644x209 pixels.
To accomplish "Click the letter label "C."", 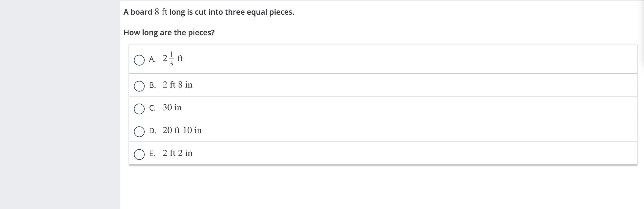I will tap(152, 108).
